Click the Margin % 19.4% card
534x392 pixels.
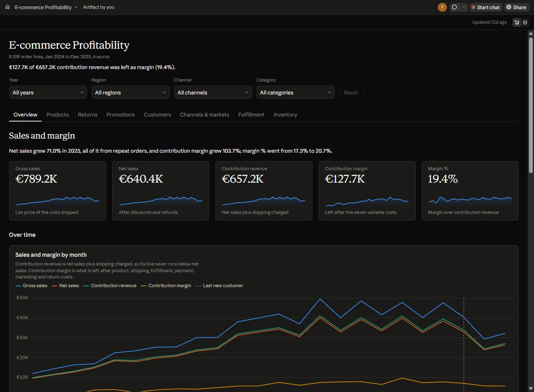click(470, 191)
